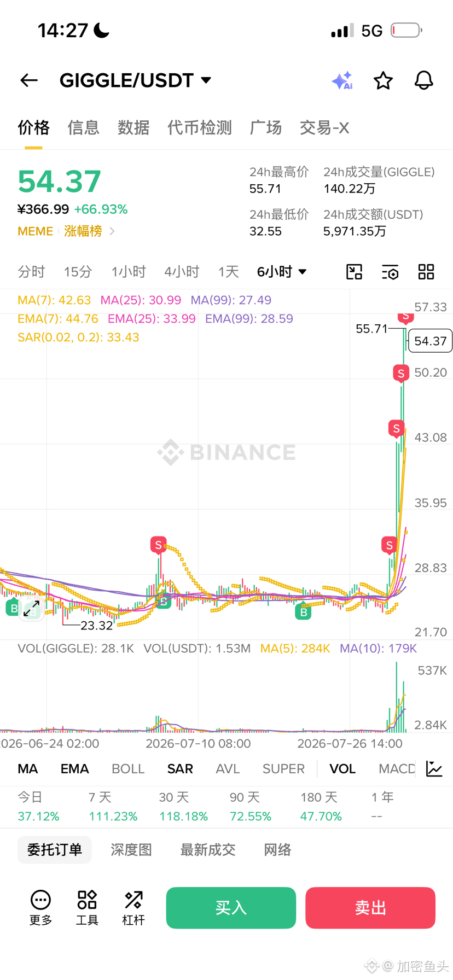Select the 1小时 chart interval
The height and width of the screenshot is (980, 453).
click(129, 272)
